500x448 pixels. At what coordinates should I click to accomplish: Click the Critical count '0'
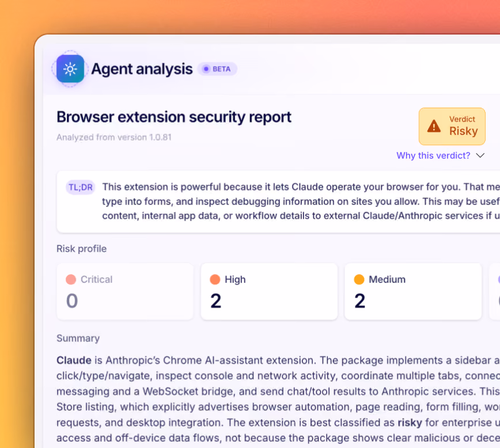pyautogui.click(x=72, y=301)
